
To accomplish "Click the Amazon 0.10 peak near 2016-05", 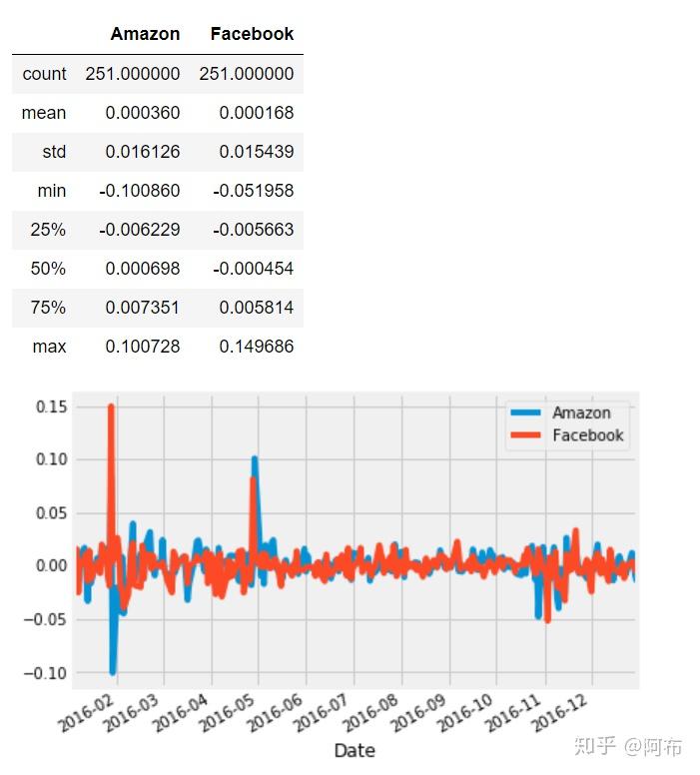I will [x=255, y=458].
